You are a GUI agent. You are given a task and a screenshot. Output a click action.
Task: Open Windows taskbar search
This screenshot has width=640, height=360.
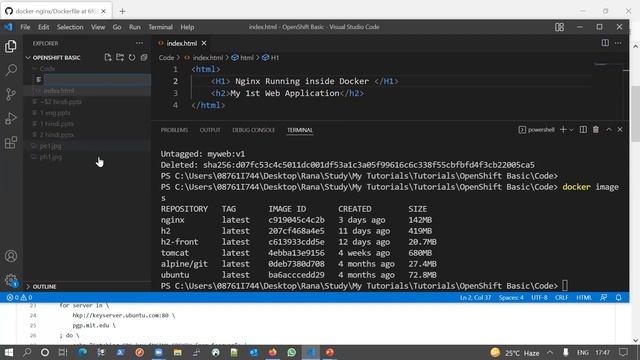pos(27,352)
